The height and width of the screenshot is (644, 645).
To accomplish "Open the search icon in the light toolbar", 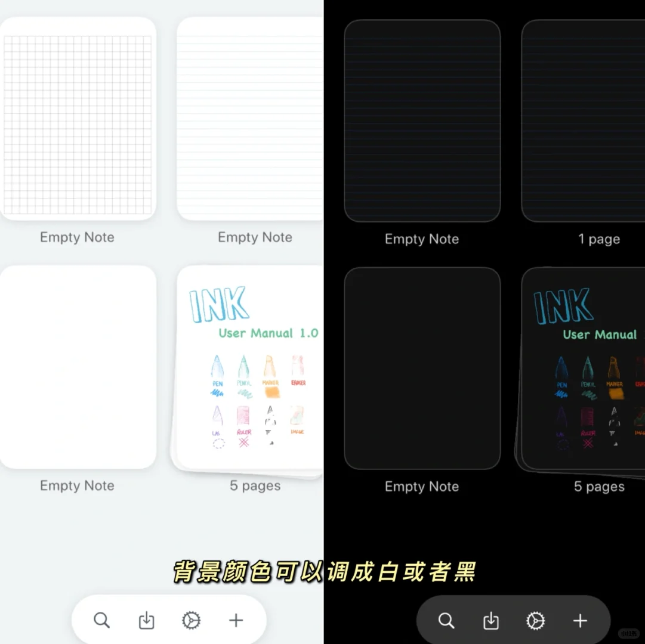I will click(101, 620).
